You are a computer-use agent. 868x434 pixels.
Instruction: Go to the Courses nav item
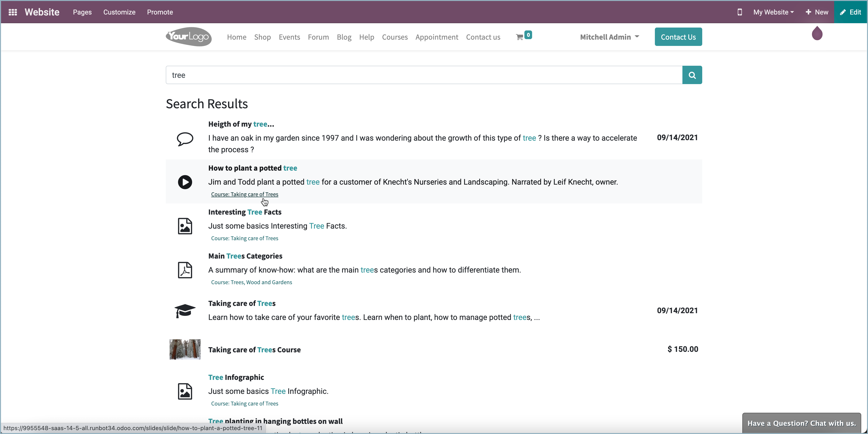coord(395,37)
